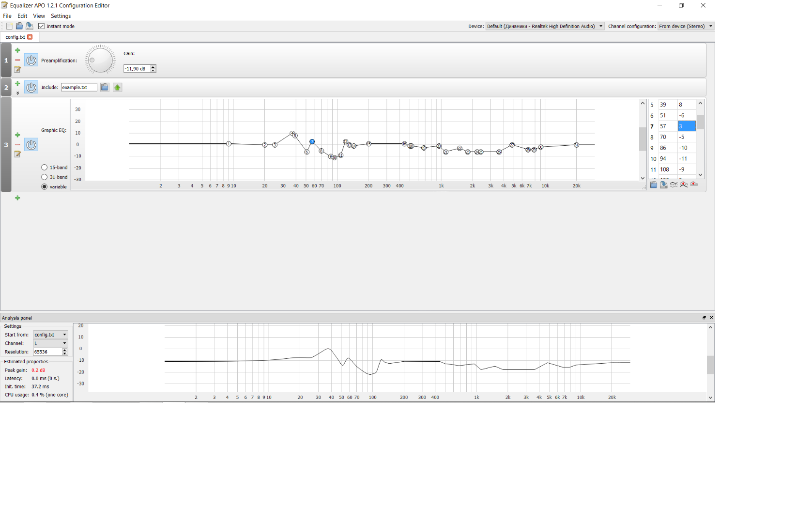Open the analysis Channel dropdown
812x523 pixels.
(50, 343)
